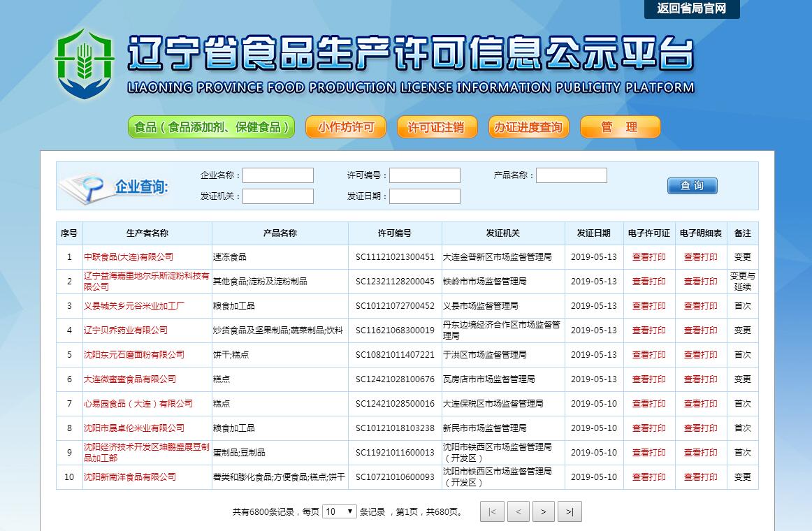Click the 查询 search button
Viewport: 812px width, 531px height.
692,186
